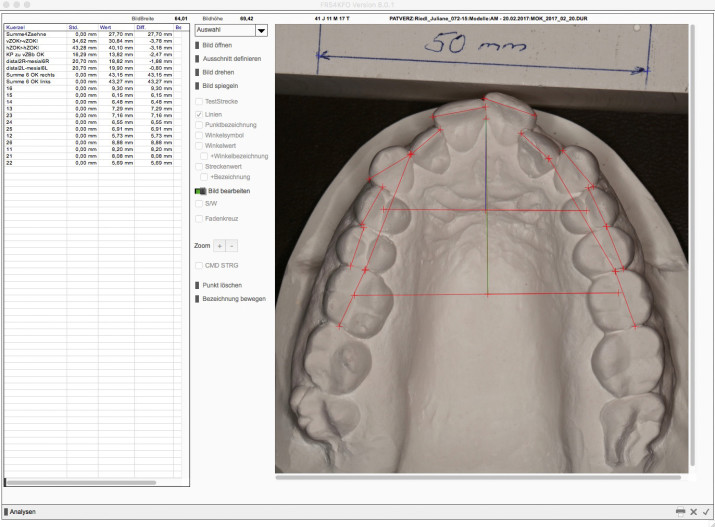715x527 pixels.
Task: Select the vZOKr-vZOKl row
Action: (x=93, y=41)
